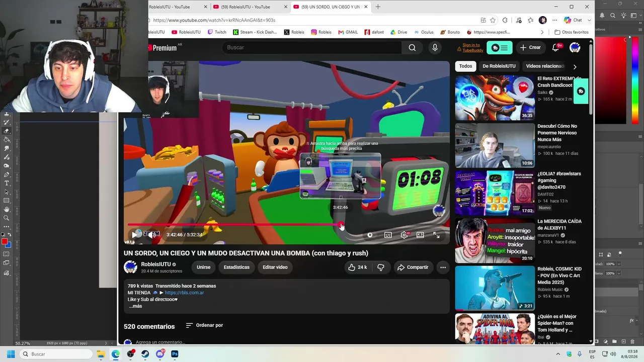Screen dimensions: 644x362
Task: Start voice search with the microphone icon
Action: coord(435,47)
